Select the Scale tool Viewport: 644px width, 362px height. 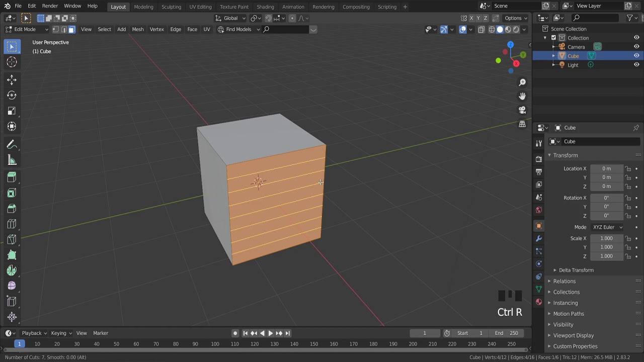coord(12,111)
